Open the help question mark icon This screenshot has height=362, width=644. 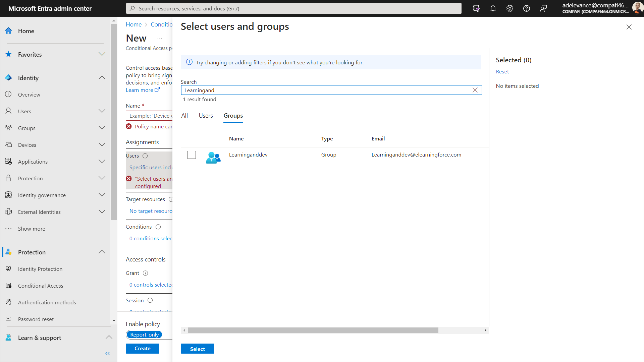click(x=527, y=8)
